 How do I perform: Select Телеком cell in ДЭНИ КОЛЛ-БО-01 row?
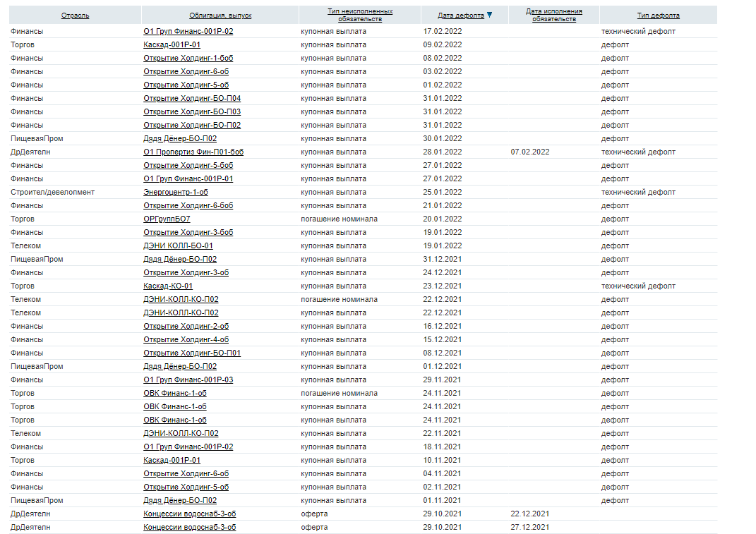[x=25, y=245]
